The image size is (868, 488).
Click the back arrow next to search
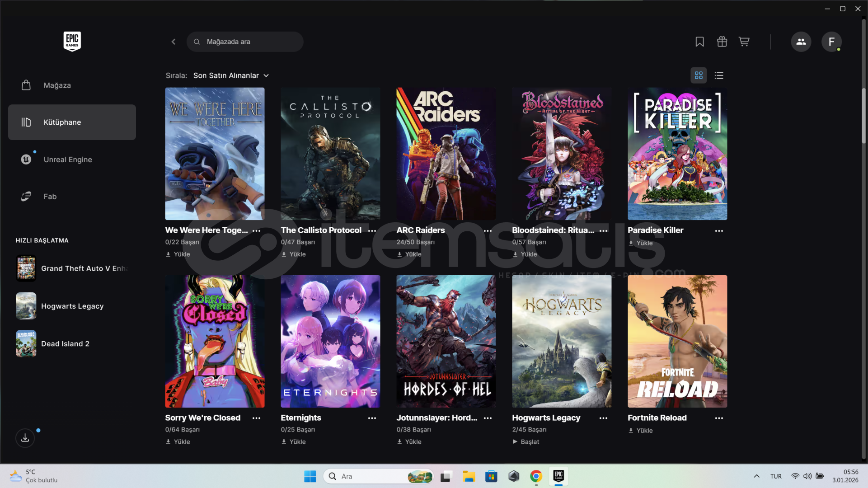coord(174,42)
